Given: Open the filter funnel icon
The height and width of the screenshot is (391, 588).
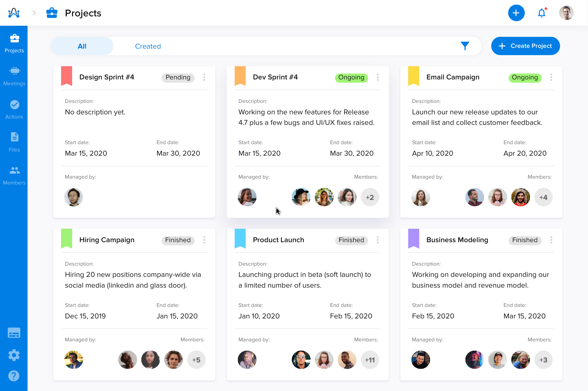Looking at the screenshot, I should coord(464,46).
